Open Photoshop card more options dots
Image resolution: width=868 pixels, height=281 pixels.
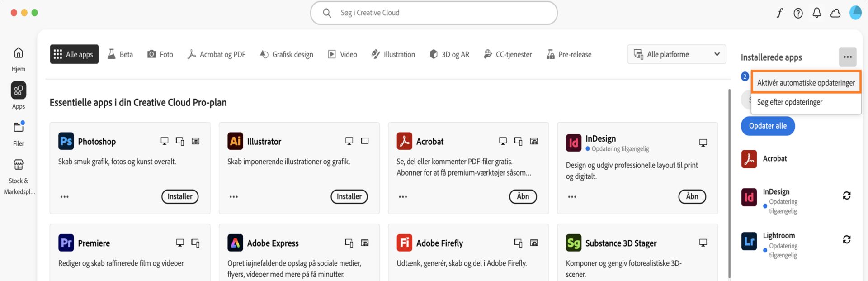[65, 197]
